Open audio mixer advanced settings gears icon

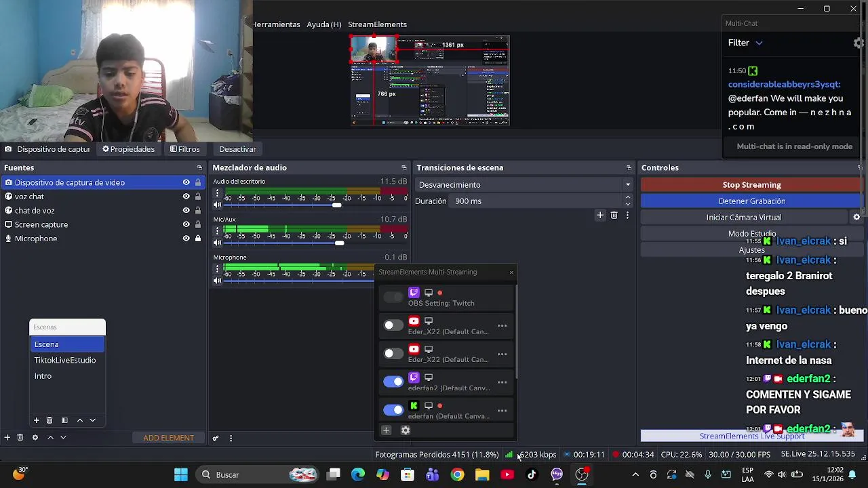pos(216,438)
